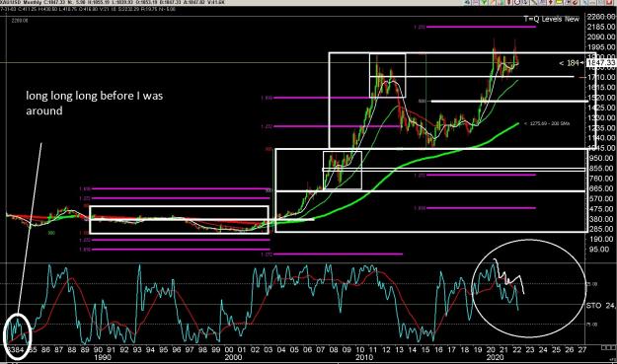The image size is (617, 364).
Task: Click the yellow rectangle toolbar icon
Action: pyautogui.click(x=559, y=2)
